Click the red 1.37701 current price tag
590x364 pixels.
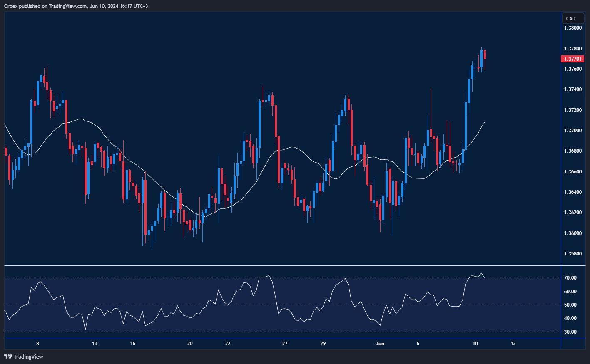573,59
